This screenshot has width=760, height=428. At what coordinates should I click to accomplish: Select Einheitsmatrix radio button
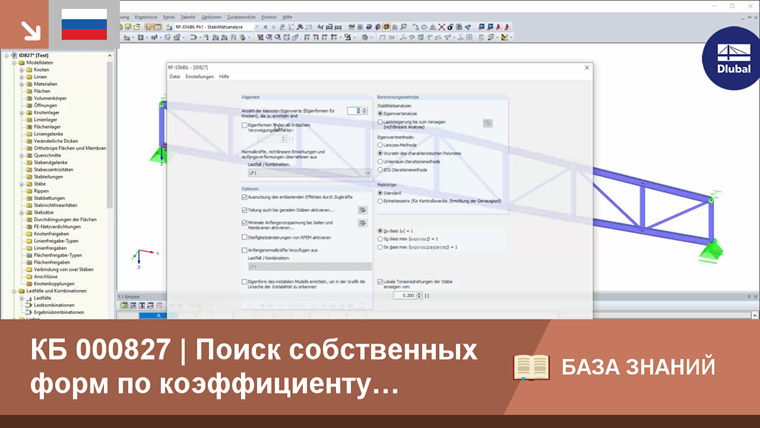[380, 201]
